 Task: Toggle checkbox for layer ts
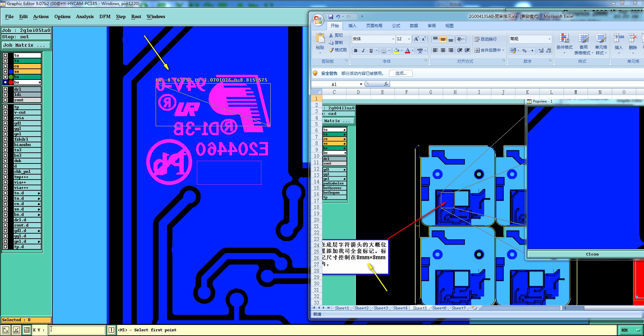click(x=5, y=61)
